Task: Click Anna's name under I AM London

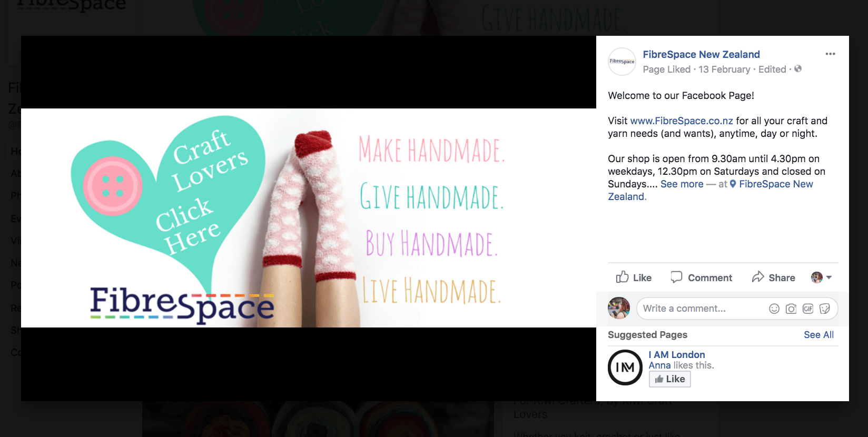Action: click(x=659, y=365)
